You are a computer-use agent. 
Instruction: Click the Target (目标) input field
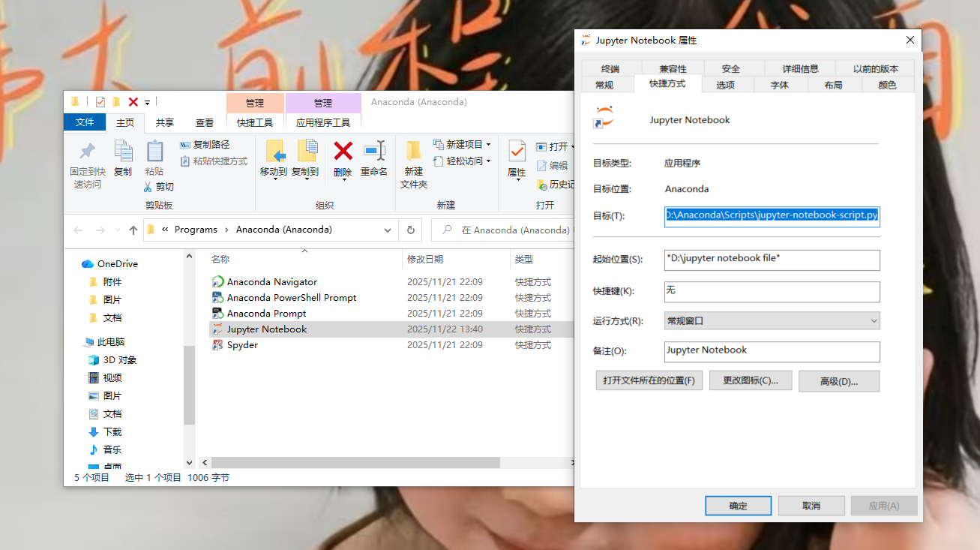tap(772, 215)
